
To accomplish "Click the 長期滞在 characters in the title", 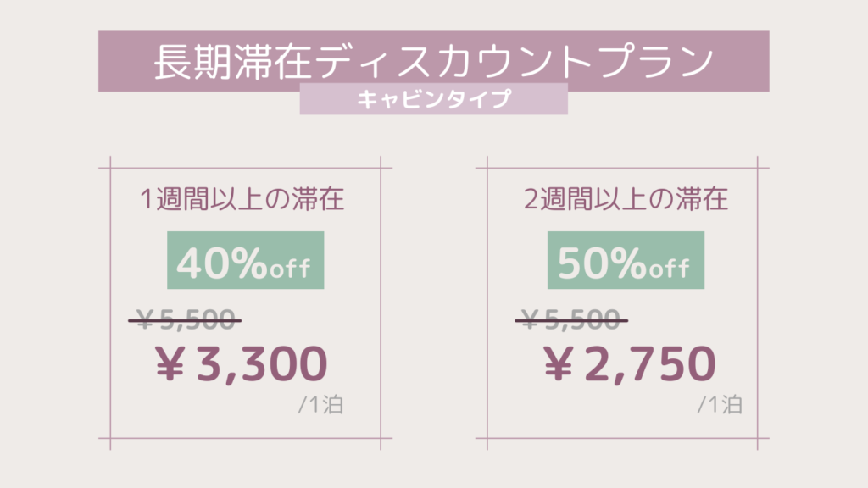I will click(232, 61).
